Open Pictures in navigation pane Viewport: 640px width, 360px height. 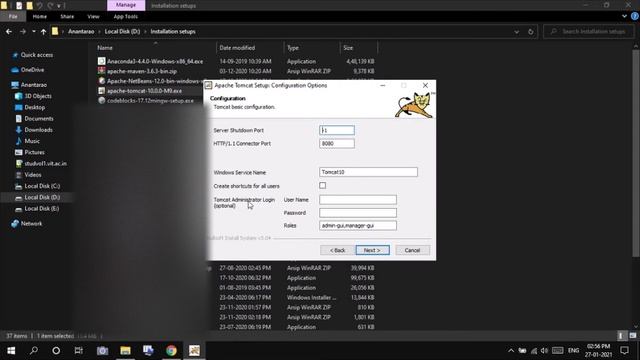(34, 152)
